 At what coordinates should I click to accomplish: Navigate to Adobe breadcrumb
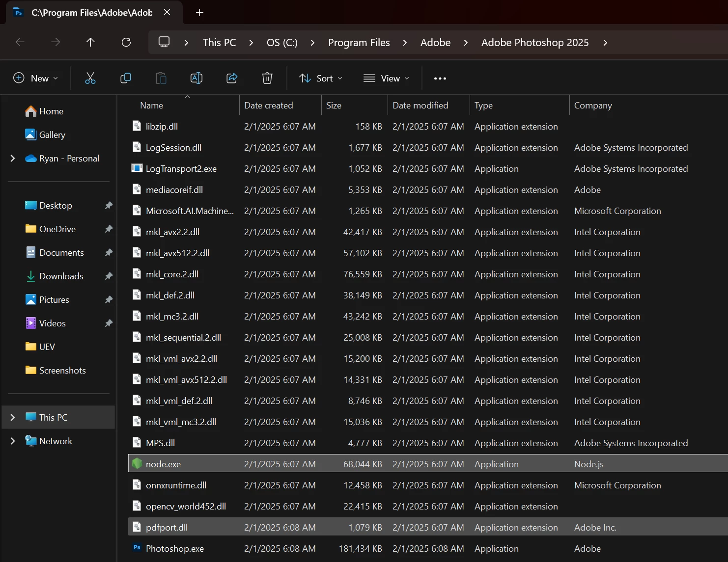point(435,43)
